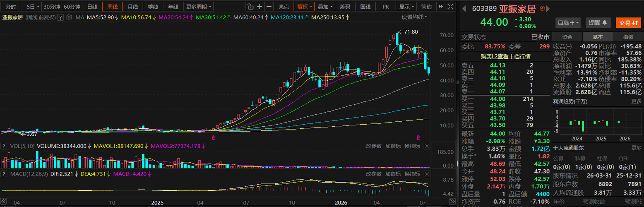The image size is (644, 207).
Task: Open 更多 next to 利润趋势
Action: point(637,101)
